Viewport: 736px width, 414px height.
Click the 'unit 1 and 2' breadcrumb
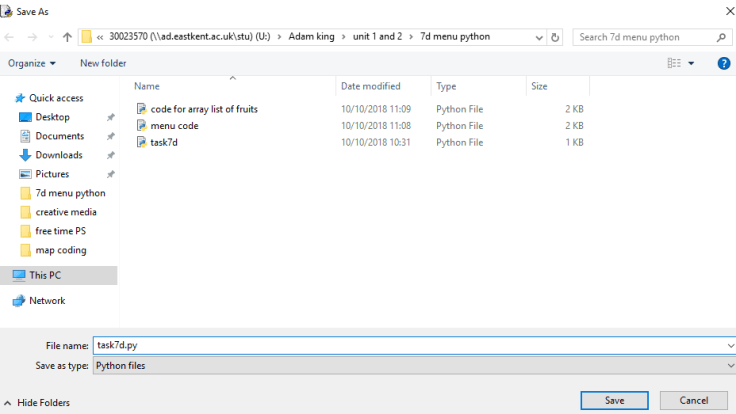[x=375, y=37]
